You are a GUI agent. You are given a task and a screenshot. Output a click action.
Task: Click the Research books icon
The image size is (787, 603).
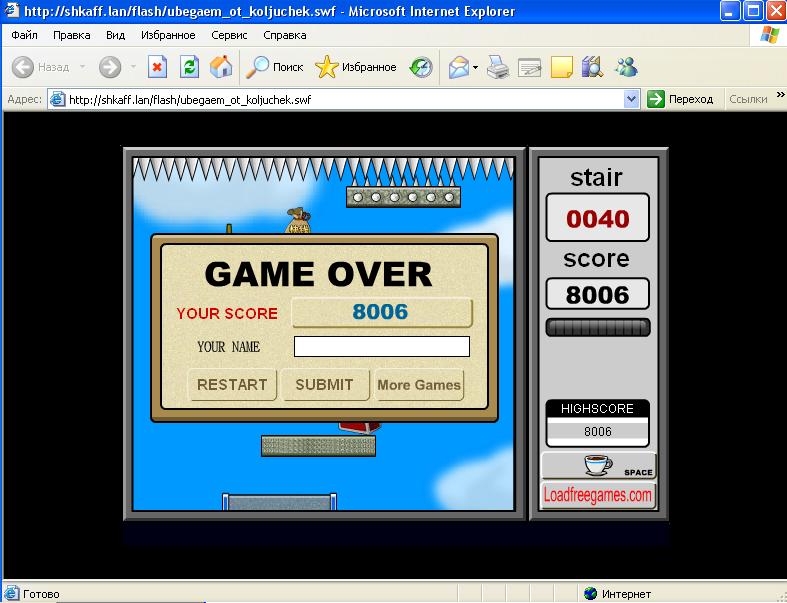tap(593, 67)
